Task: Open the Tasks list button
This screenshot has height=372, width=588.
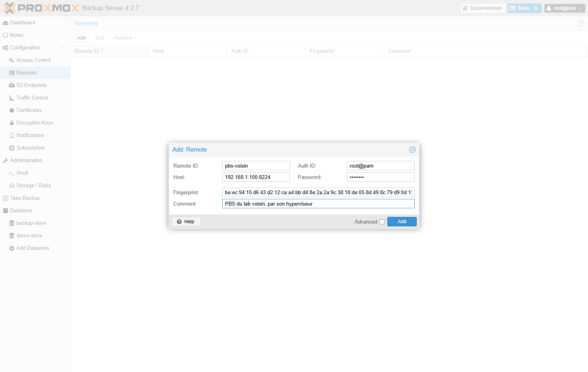Action: pos(524,8)
